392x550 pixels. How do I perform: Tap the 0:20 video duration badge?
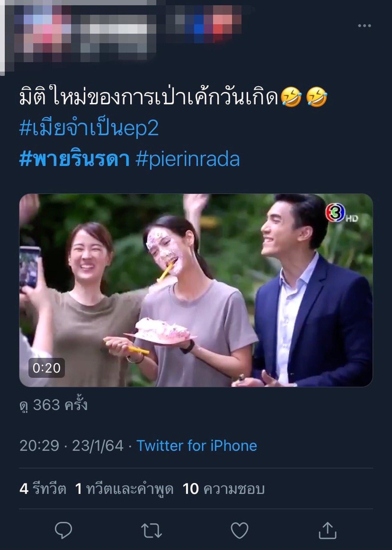pyautogui.click(x=46, y=368)
